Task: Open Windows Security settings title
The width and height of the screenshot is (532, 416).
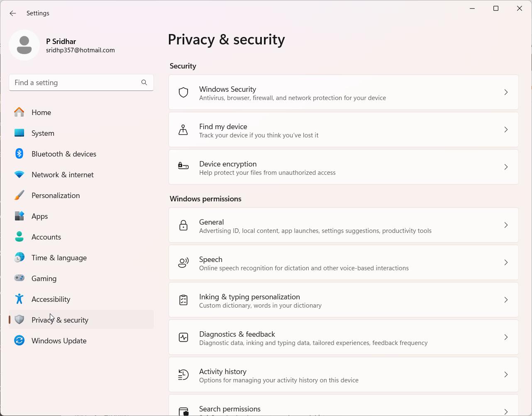Action: 227,89
